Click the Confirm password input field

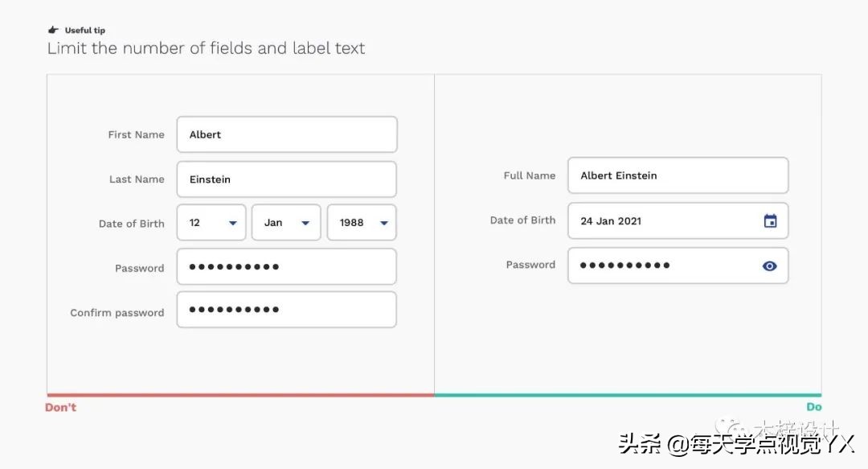click(x=286, y=310)
